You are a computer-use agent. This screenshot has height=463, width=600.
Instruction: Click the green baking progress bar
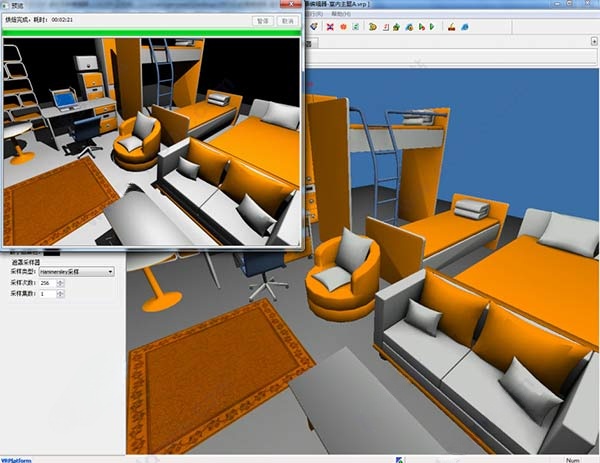[152, 33]
